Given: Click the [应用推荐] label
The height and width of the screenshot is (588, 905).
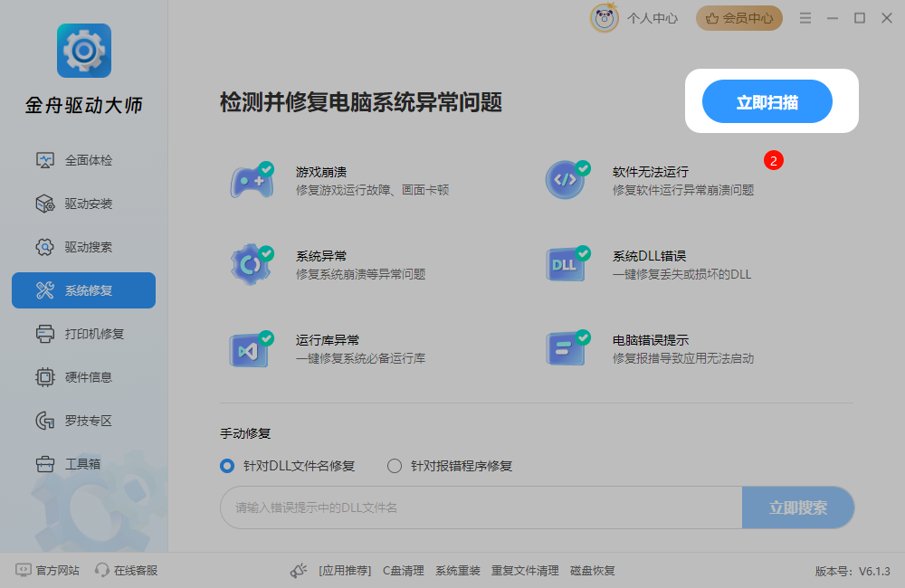Looking at the screenshot, I should click(345, 571).
